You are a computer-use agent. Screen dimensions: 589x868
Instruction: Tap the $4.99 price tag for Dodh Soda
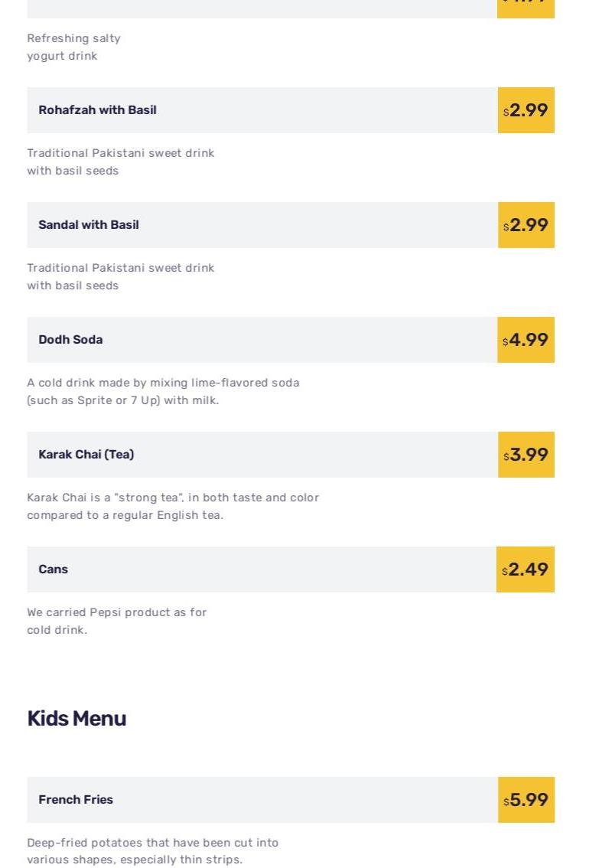tap(526, 340)
